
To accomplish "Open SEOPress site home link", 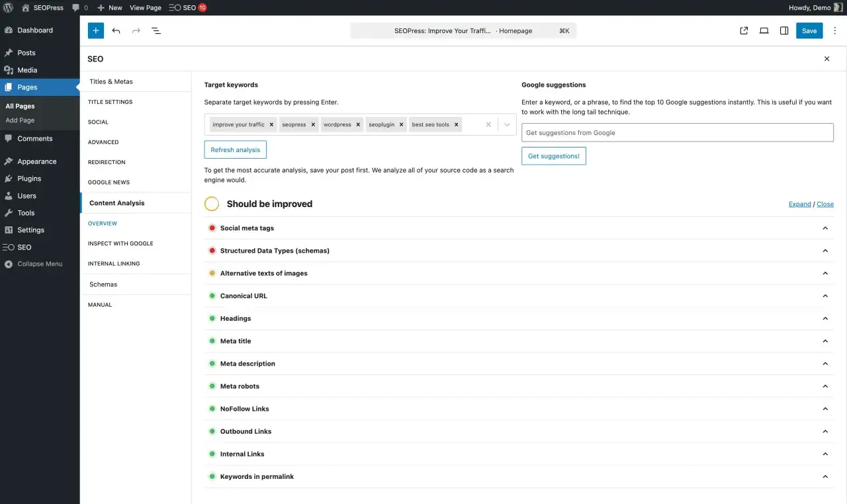I will tap(43, 7).
